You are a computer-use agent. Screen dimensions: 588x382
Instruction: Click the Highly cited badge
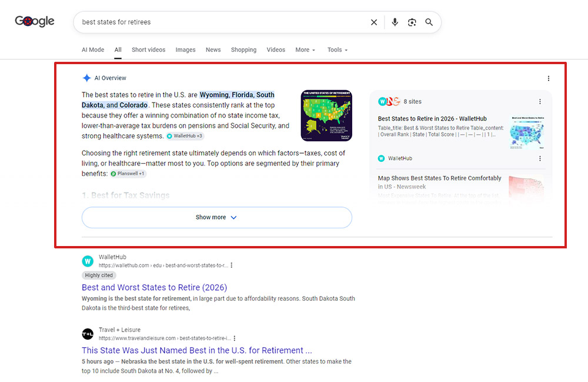coord(99,275)
